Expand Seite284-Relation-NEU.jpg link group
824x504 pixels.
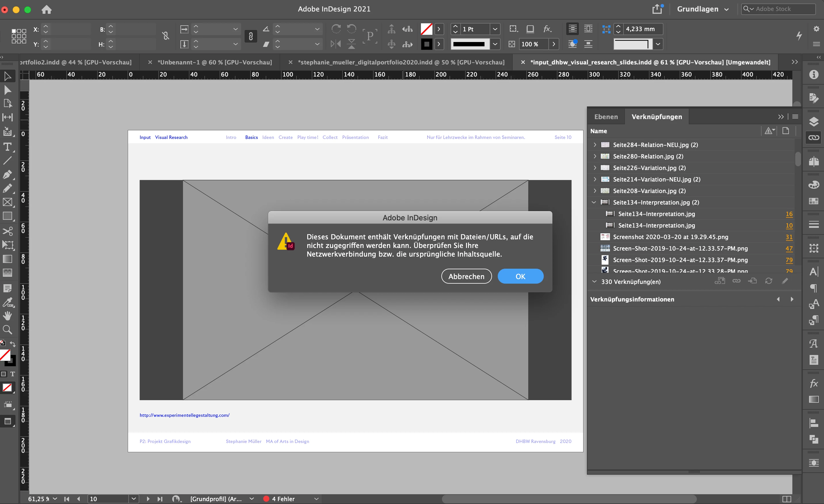(x=595, y=145)
